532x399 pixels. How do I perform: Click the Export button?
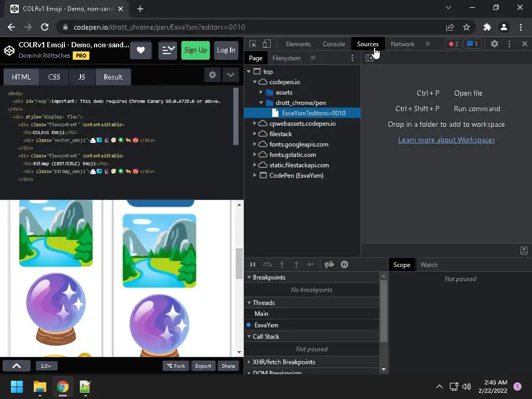click(203, 366)
